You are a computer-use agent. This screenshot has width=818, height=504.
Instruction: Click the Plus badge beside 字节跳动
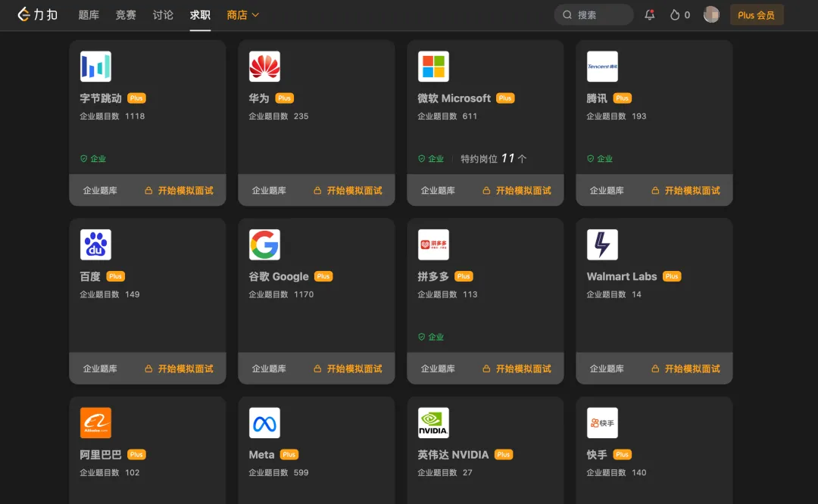coord(136,98)
